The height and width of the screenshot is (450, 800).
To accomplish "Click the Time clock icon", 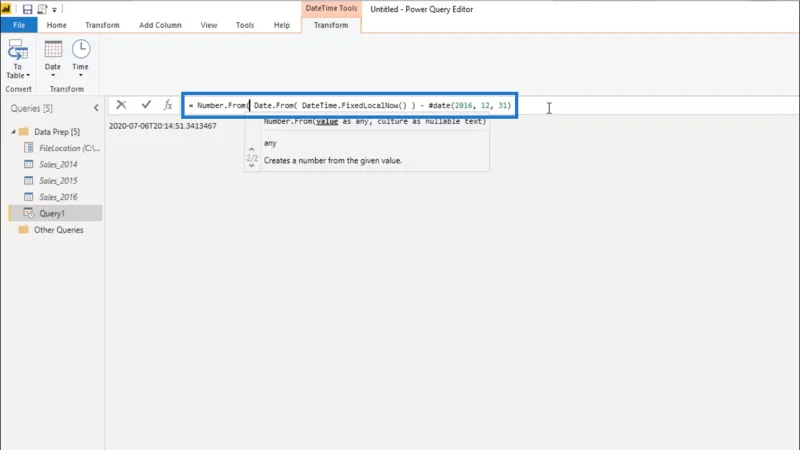I will point(81,49).
